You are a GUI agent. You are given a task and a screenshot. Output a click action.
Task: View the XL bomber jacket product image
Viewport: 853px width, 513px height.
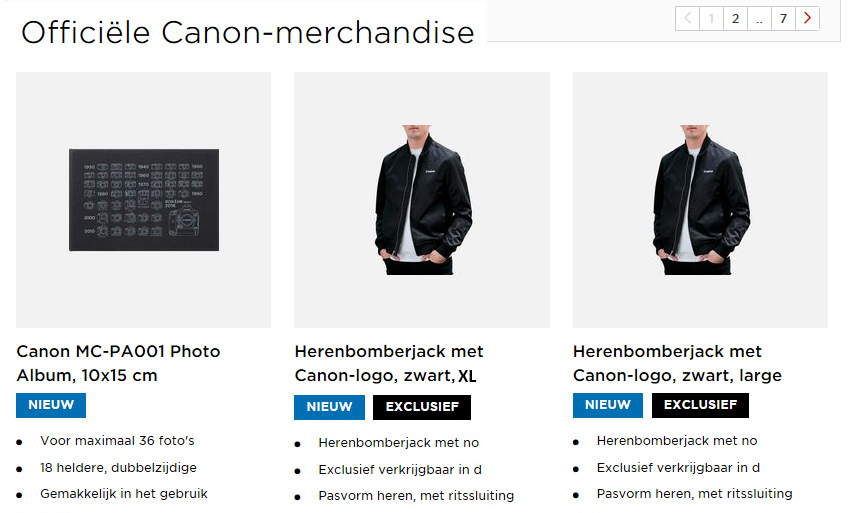pyautogui.click(x=421, y=200)
